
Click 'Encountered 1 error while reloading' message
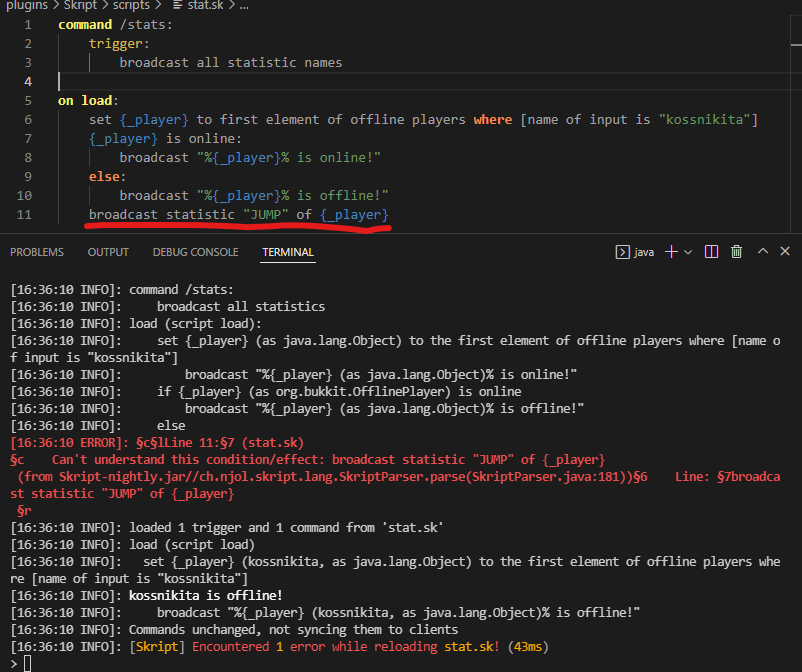point(315,647)
